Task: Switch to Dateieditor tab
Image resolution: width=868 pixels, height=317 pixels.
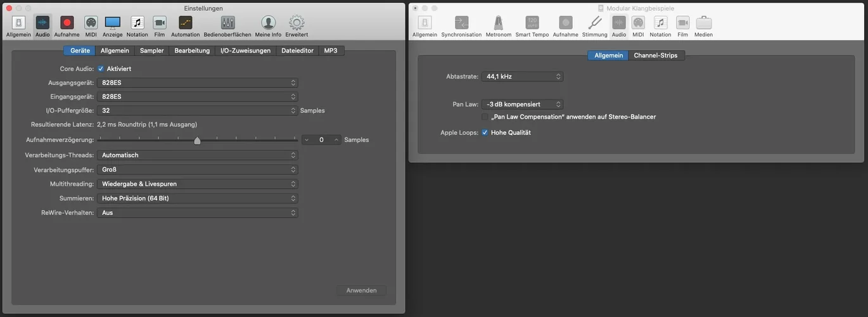Action: coord(297,51)
